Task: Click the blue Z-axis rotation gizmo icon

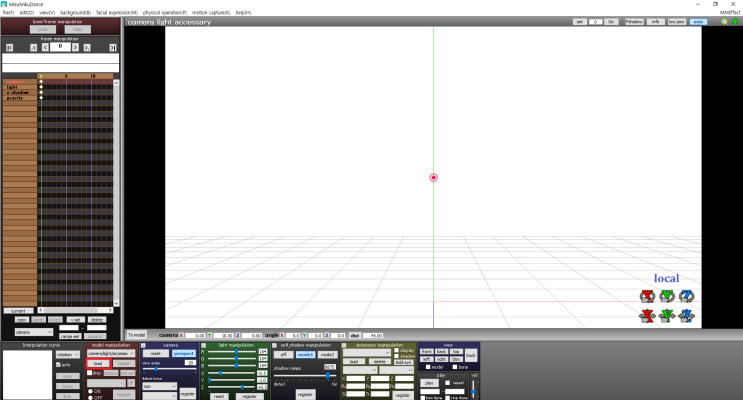Action: coord(686,296)
